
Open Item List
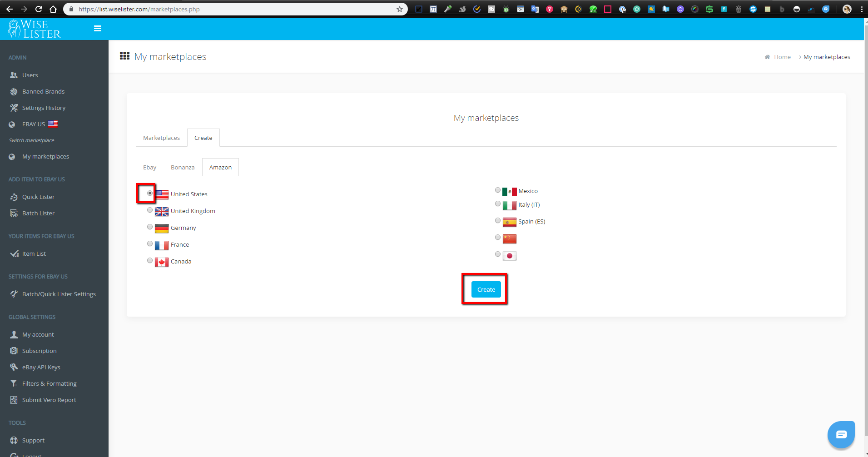(x=34, y=253)
